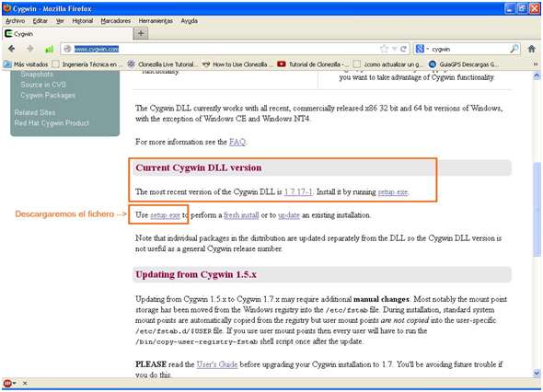
Task: Click the globe site identity icon
Action: [x=68, y=49]
